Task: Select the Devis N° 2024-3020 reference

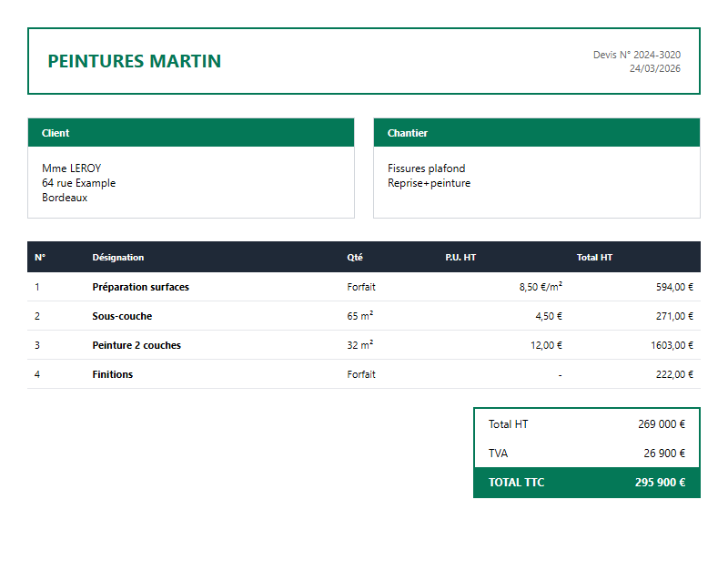Action: pyautogui.click(x=636, y=55)
